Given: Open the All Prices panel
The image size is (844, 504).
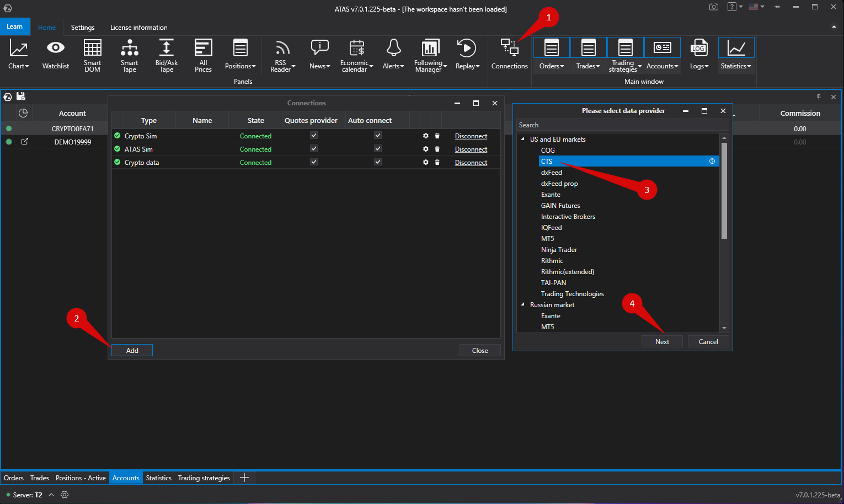Looking at the screenshot, I should coord(203,55).
